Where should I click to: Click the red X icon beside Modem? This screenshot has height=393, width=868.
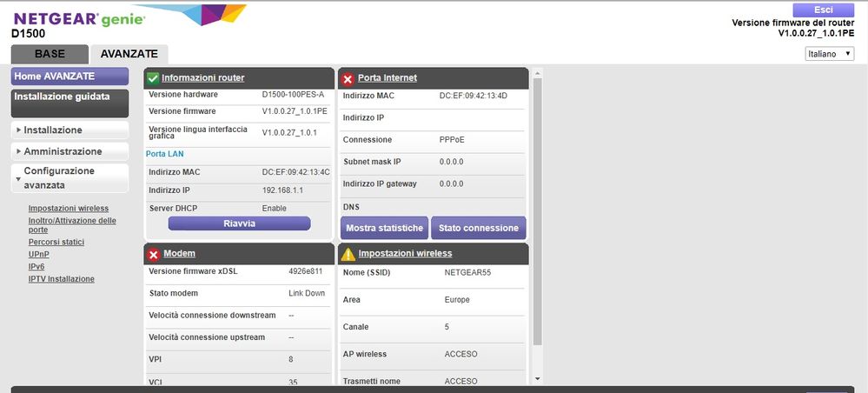(x=154, y=255)
